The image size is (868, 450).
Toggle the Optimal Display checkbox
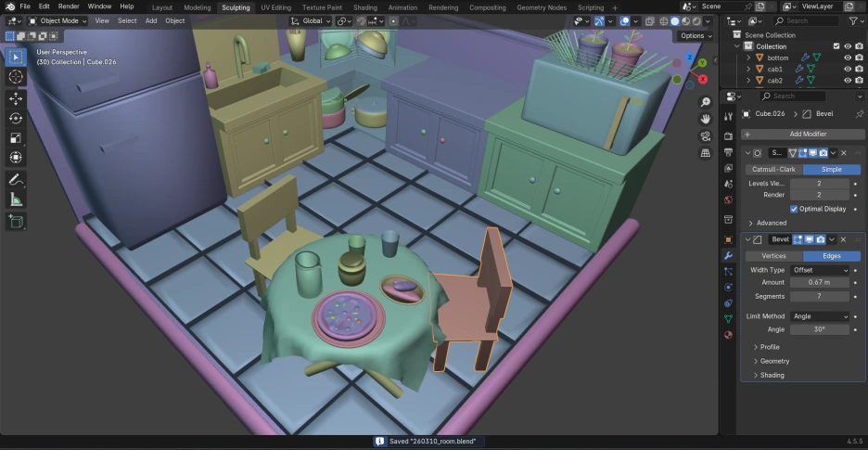pos(794,209)
